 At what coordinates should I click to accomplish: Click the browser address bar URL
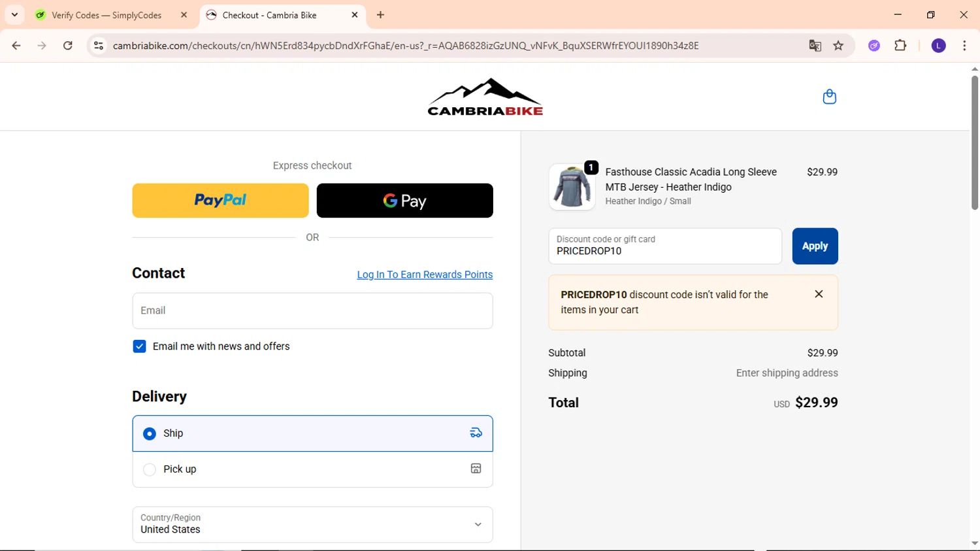[x=405, y=46]
